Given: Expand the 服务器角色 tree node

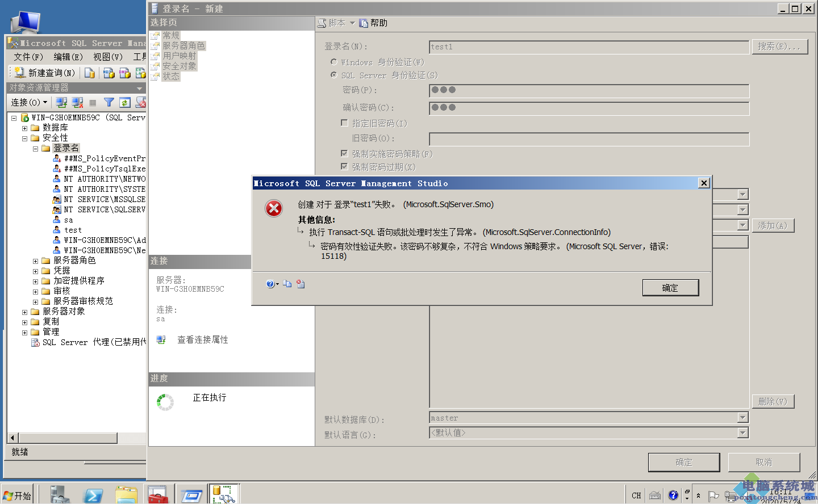Looking at the screenshot, I should click(x=35, y=261).
